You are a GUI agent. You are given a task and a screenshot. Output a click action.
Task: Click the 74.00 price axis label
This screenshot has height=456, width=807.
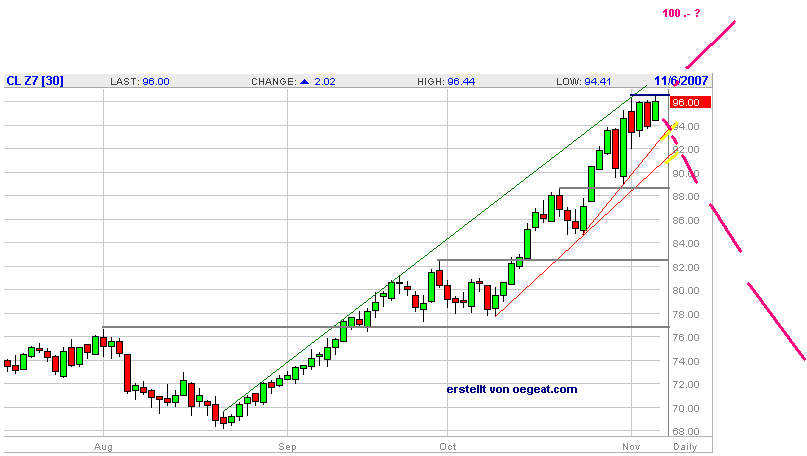[686, 361]
